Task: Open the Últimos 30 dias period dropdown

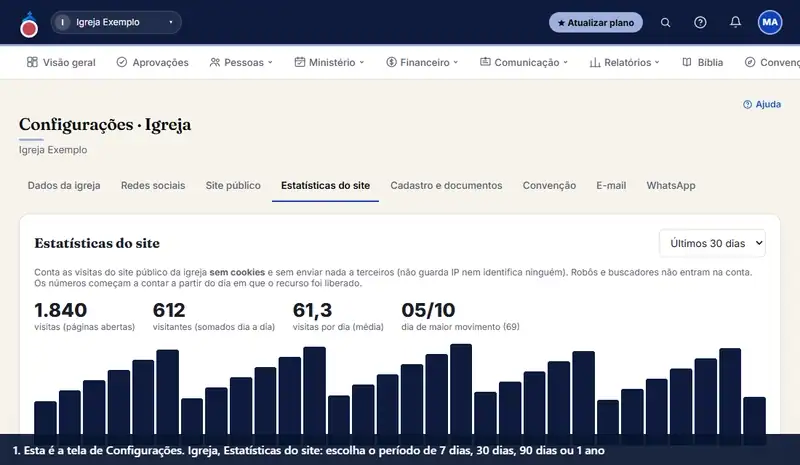Action: 712,243
